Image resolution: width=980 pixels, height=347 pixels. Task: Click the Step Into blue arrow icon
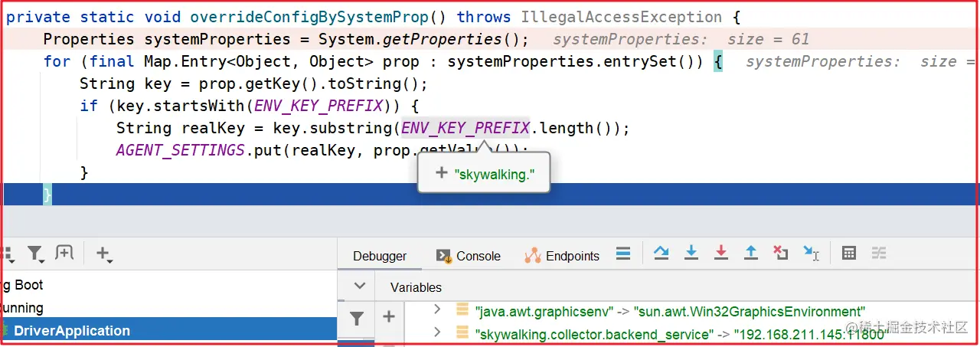click(x=691, y=253)
